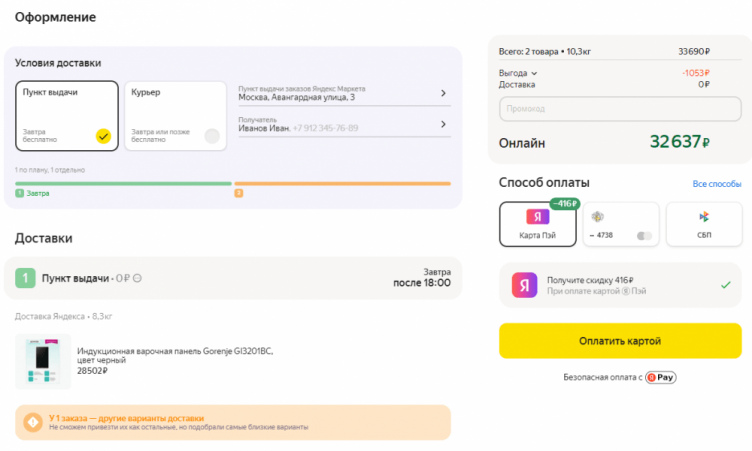Select the Пункт выдачи delivery option

pyautogui.click(x=66, y=116)
